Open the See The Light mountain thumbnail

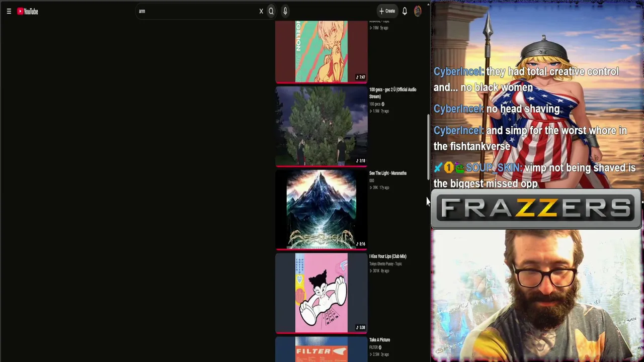coord(321,209)
